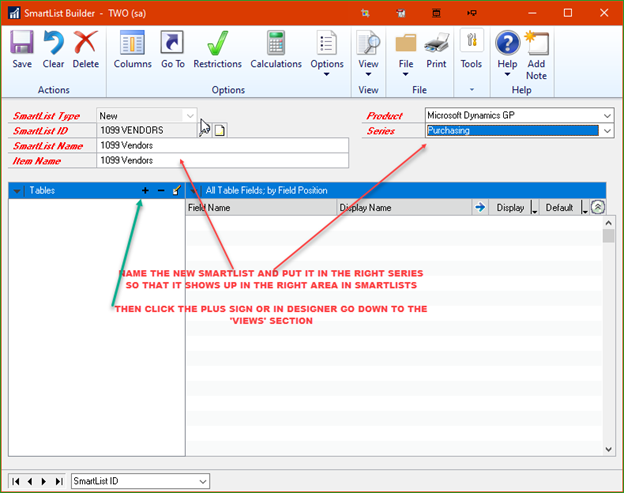The width and height of the screenshot is (624, 493).
Task: Click the Display Name column header
Action: coord(404,208)
